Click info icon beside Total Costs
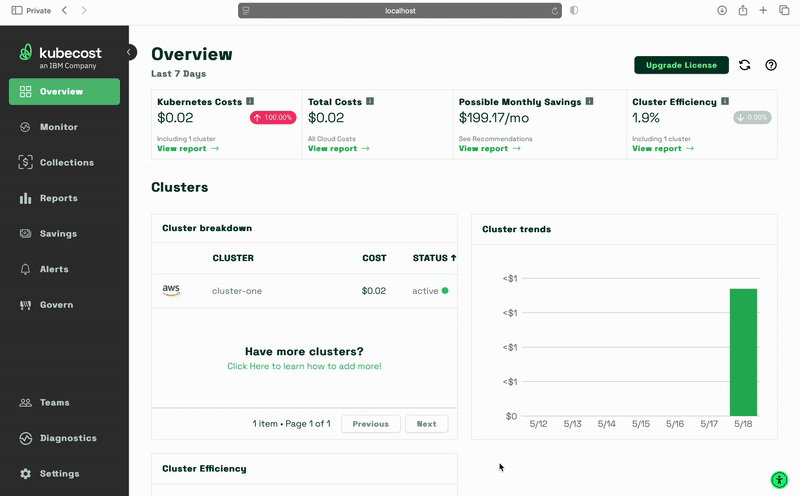 click(x=370, y=101)
